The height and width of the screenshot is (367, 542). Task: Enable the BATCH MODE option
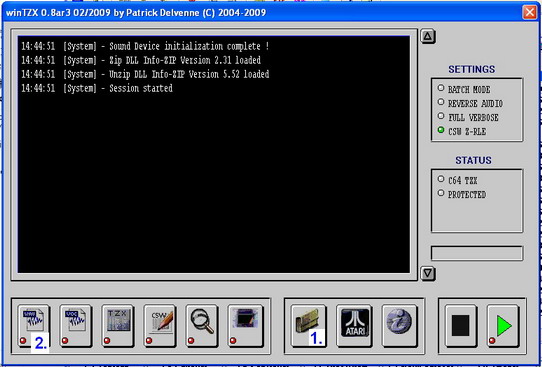(x=441, y=88)
